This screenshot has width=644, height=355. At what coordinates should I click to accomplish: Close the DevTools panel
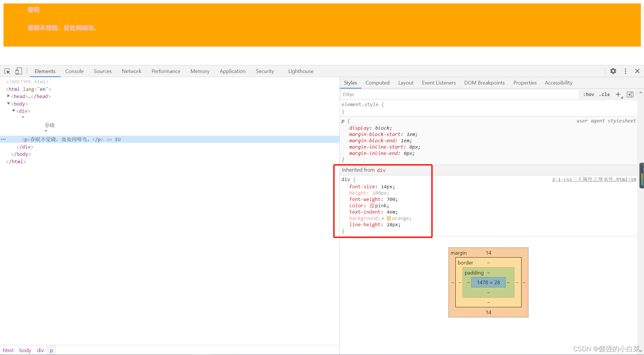(637, 71)
